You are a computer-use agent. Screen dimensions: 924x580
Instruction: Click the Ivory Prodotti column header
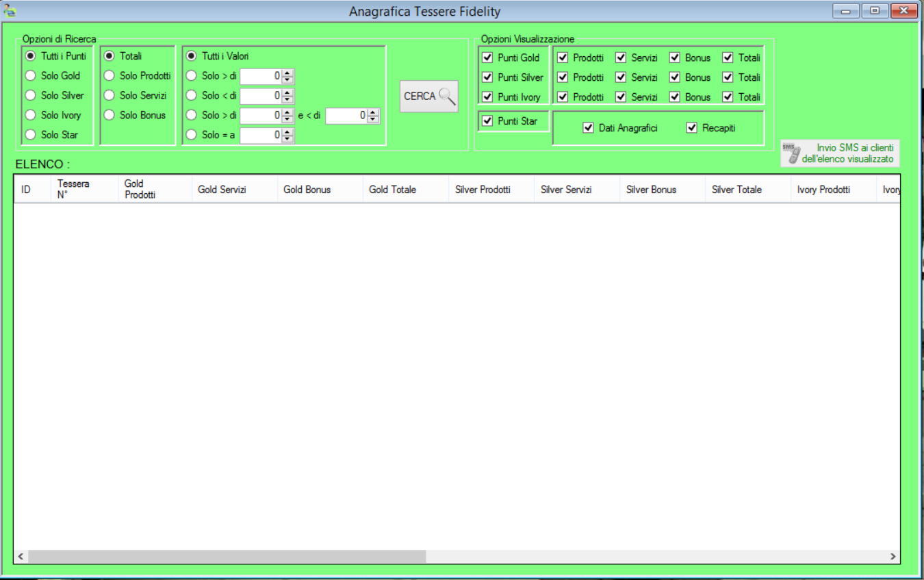click(x=834, y=189)
